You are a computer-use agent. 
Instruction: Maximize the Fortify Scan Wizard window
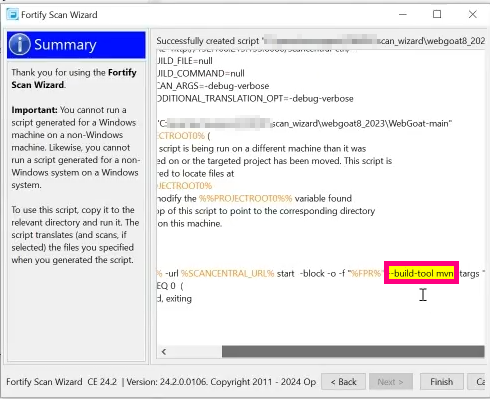pyautogui.click(x=437, y=14)
